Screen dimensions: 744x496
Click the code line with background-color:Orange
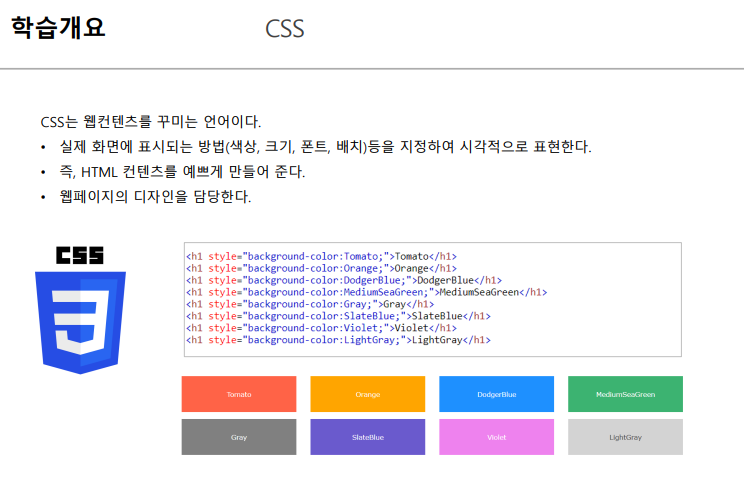tap(321, 268)
